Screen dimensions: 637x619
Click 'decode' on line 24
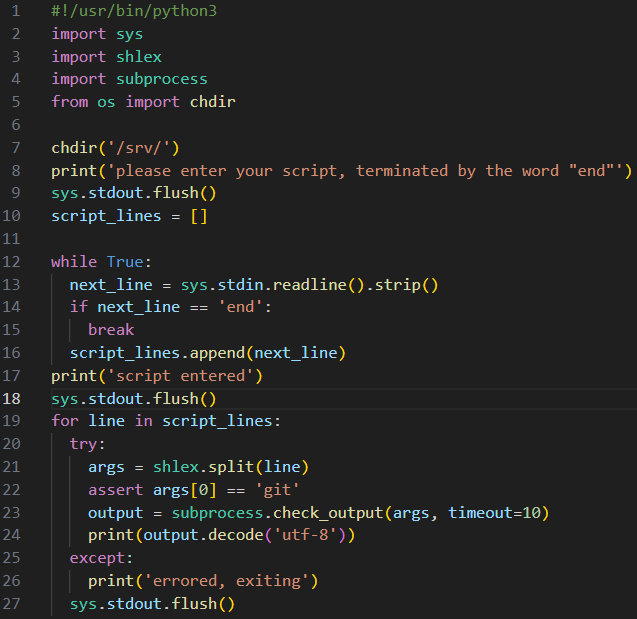click(236, 535)
